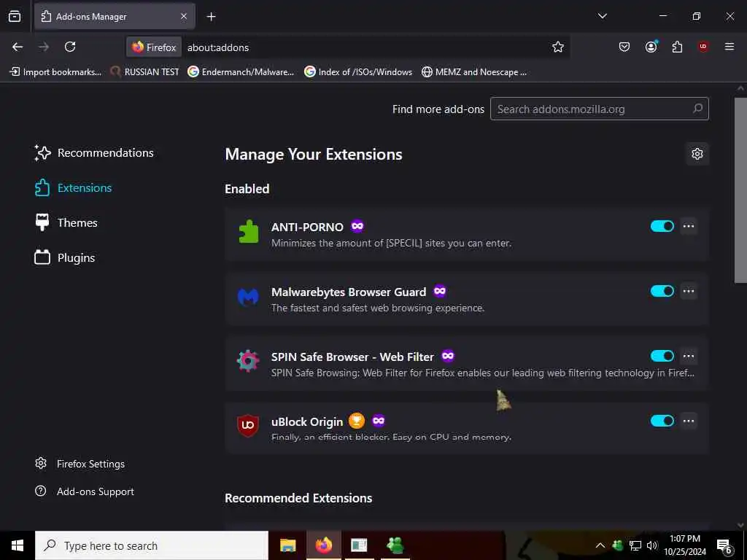Screen dimensions: 747x560
Task: Open the notification center icon
Action: click(x=724, y=546)
